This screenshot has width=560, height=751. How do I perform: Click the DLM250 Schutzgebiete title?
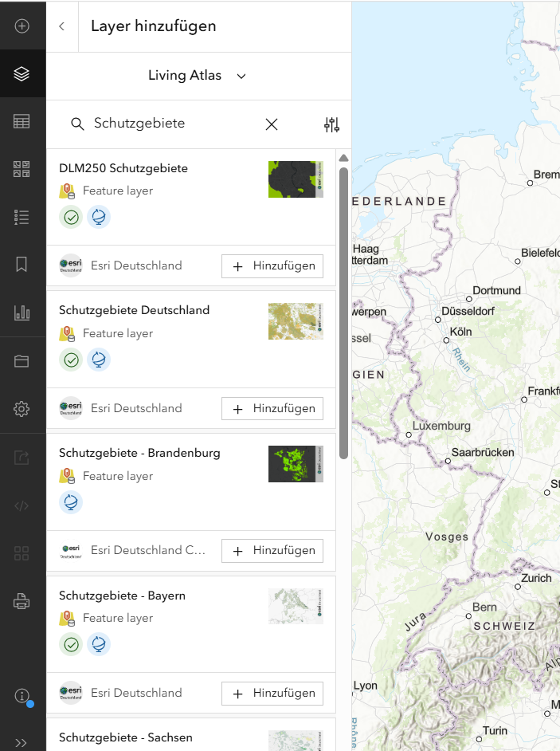(x=123, y=168)
